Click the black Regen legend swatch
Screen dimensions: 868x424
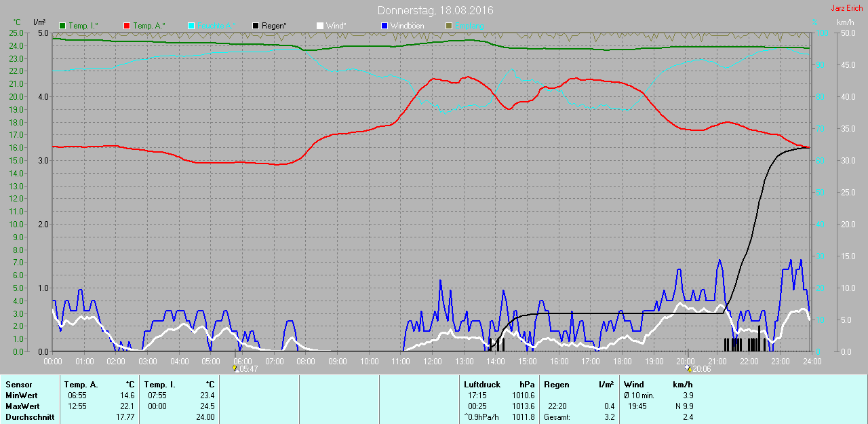coord(256,26)
